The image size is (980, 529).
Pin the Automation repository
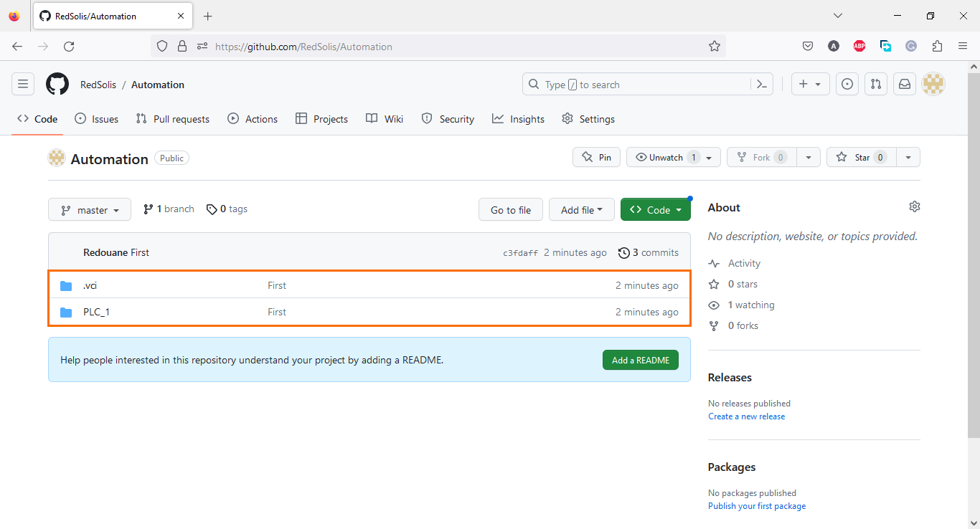click(597, 157)
